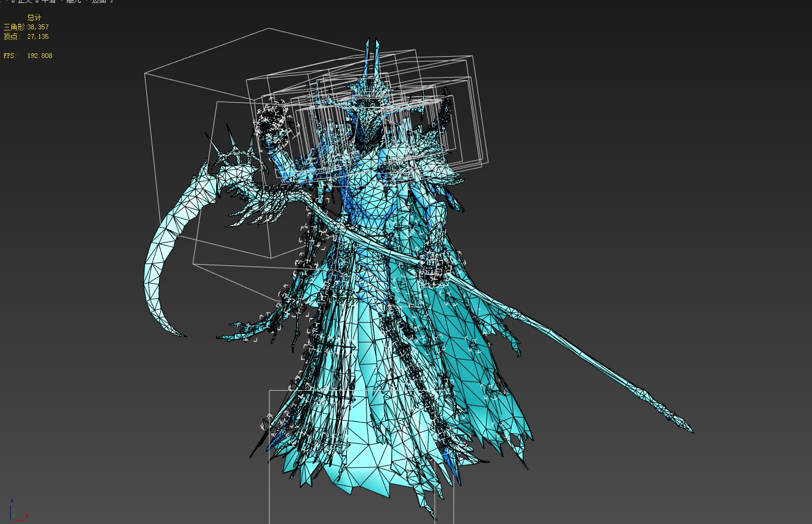Click the FPS 192.808 readout
Screen dimensions: 812x524
tap(27, 56)
